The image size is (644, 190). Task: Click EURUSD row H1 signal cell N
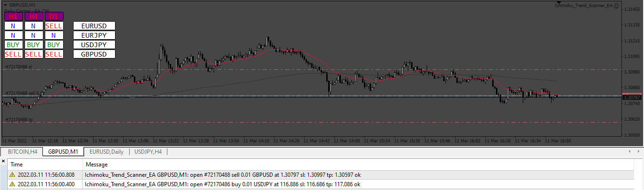[13, 26]
